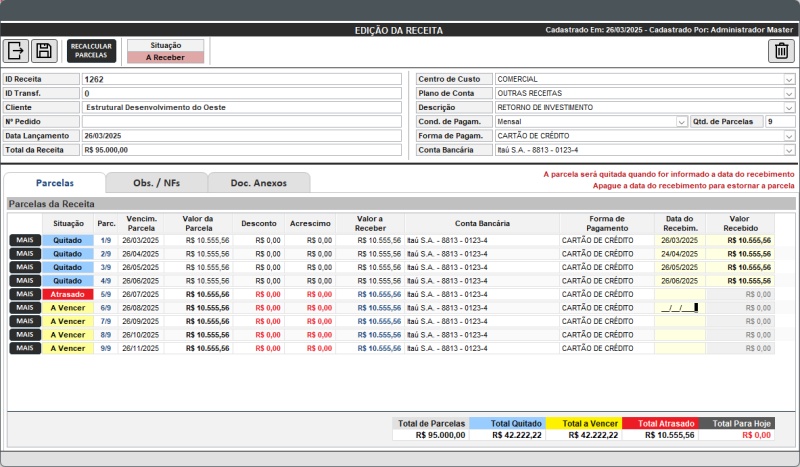Click MAIS button for the Atrasado installment
The height and width of the screenshot is (467, 800).
(x=25, y=294)
